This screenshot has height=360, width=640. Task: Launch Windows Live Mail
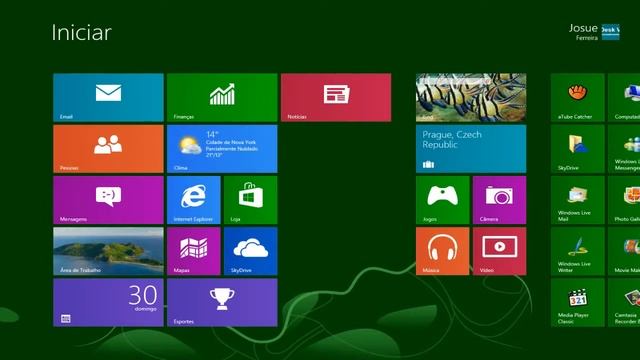coord(578,200)
